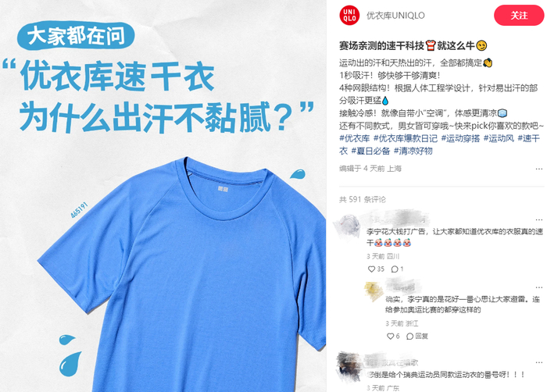Click the reply commenter's yellow avatar
The image size is (547, 392).
(374, 291)
